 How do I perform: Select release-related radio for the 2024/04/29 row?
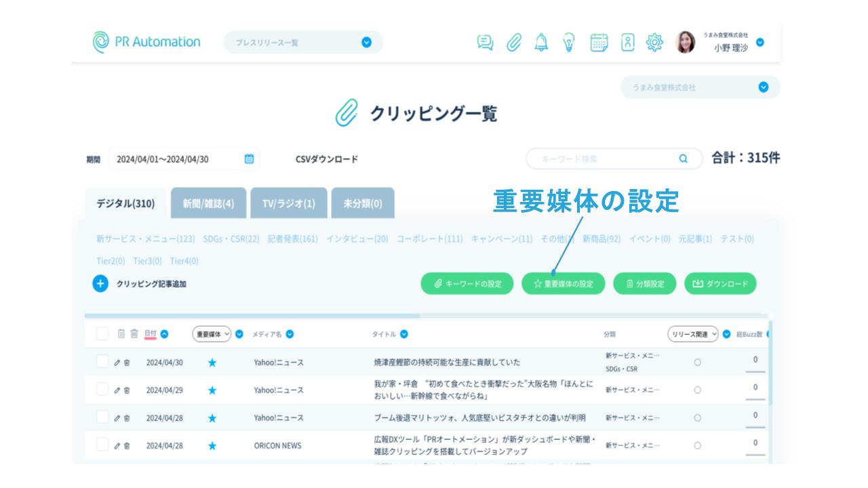(x=697, y=390)
